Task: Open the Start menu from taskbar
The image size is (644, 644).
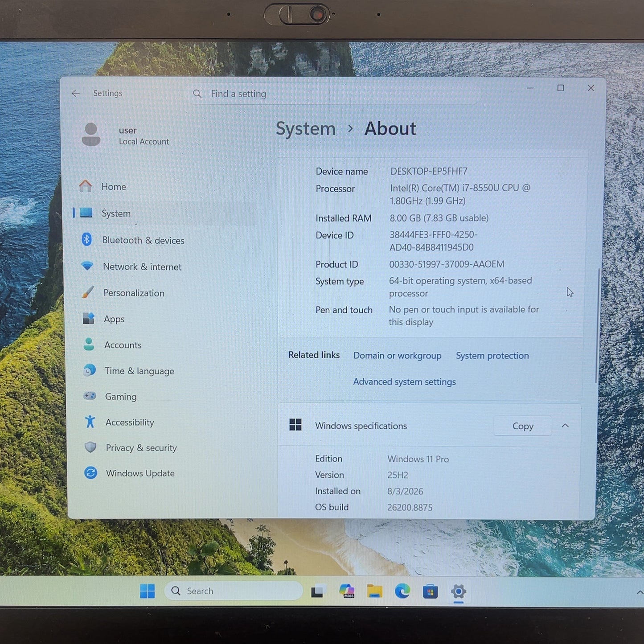Action: pos(147,591)
